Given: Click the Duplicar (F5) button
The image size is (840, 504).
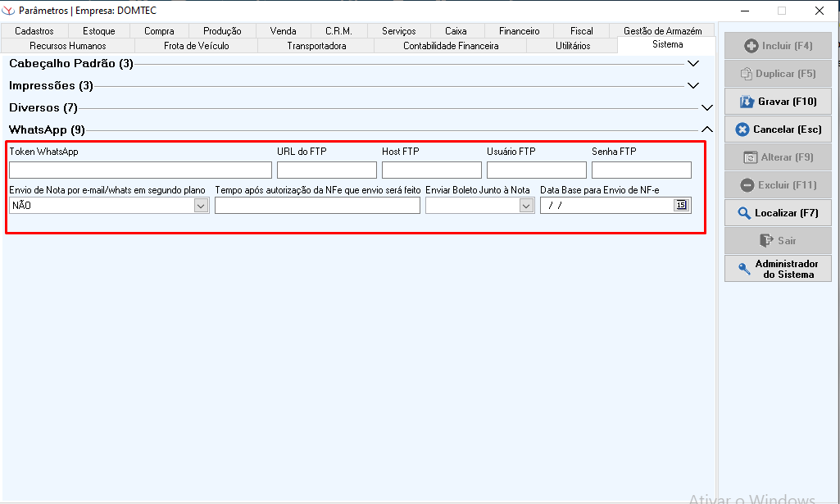Looking at the screenshot, I should [x=778, y=74].
